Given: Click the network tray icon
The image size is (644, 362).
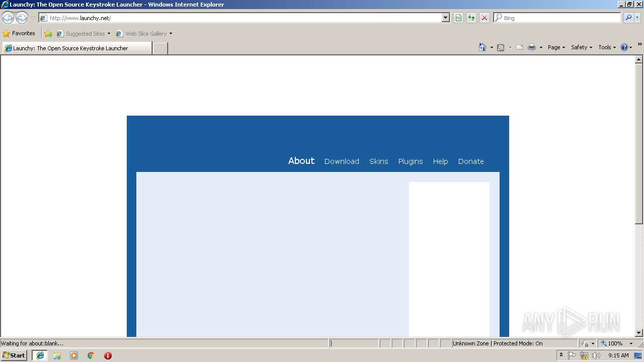Looking at the screenshot, I should point(584,355).
